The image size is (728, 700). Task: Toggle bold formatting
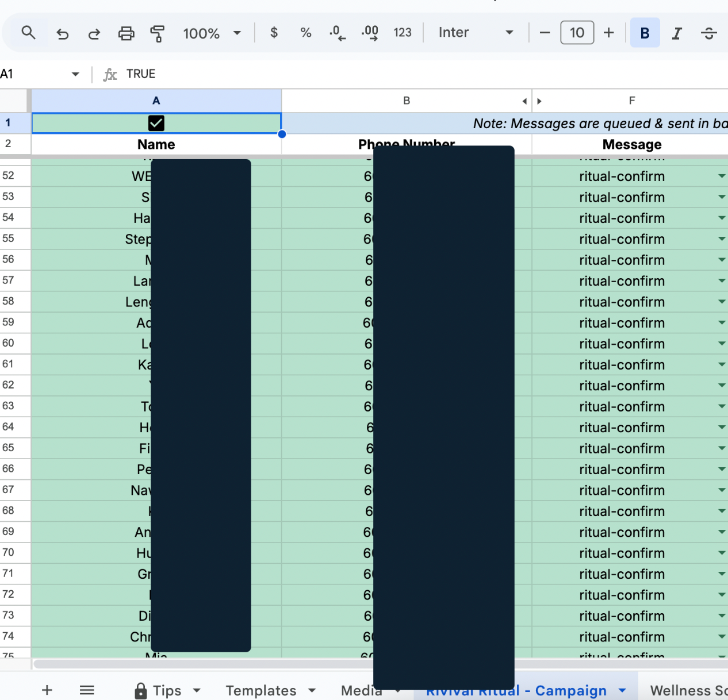[x=645, y=33]
